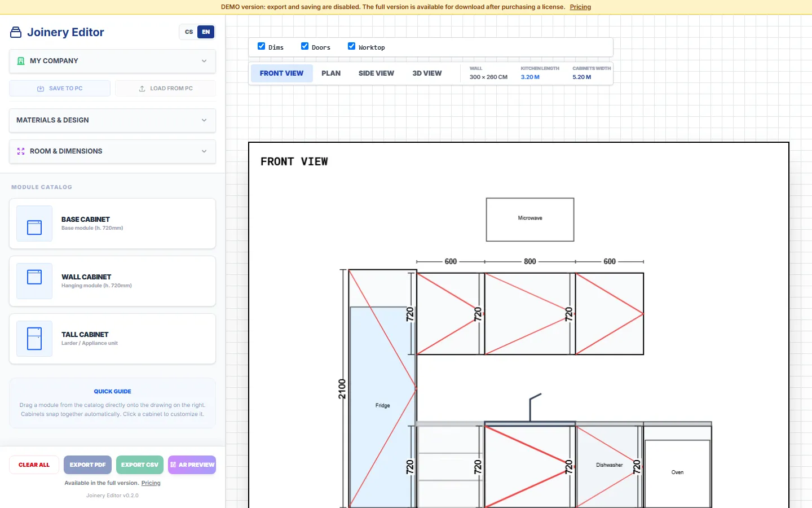Click the Save to PC button

pos(60,89)
